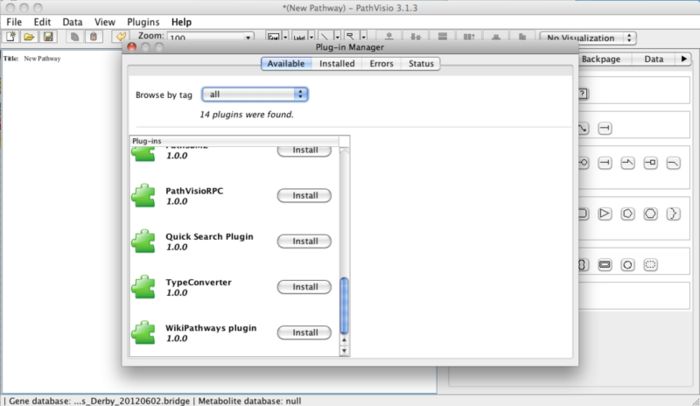This screenshot has width=700, height=406.
Task: Open the Data menu in the menu bar
Action: [x=72, y=22]
